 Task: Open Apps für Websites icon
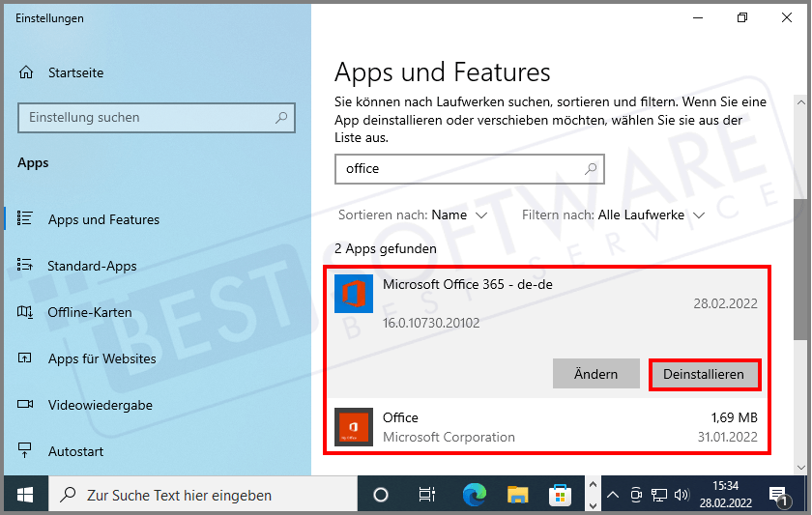coord(25,358)
